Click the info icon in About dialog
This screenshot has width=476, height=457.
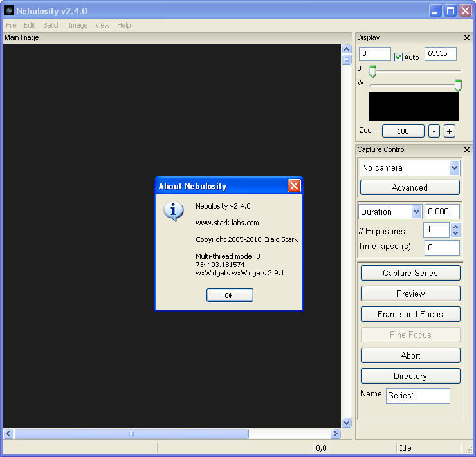[173, 211]
